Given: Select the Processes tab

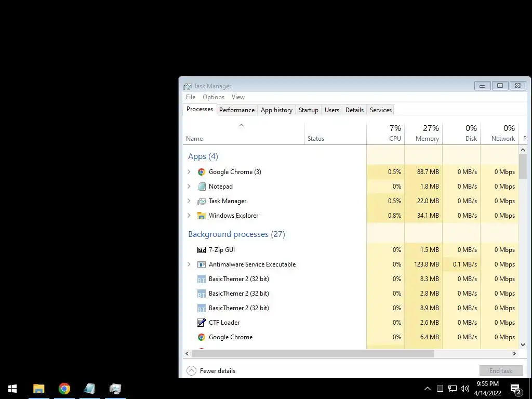Looking at the screenshot, I should tap(200, 109).
